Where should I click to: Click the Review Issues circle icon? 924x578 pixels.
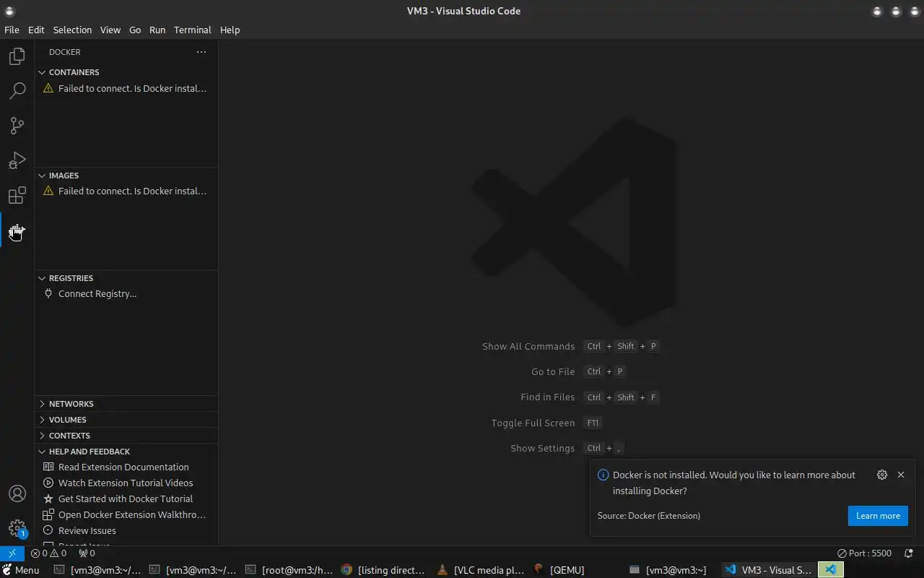click(x=48, y=530)
